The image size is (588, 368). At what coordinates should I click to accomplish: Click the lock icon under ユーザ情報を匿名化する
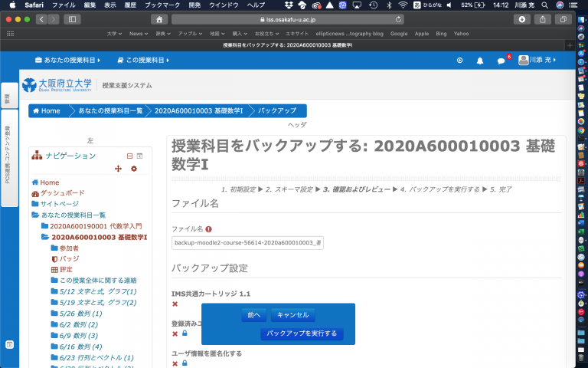click(185, 363)
